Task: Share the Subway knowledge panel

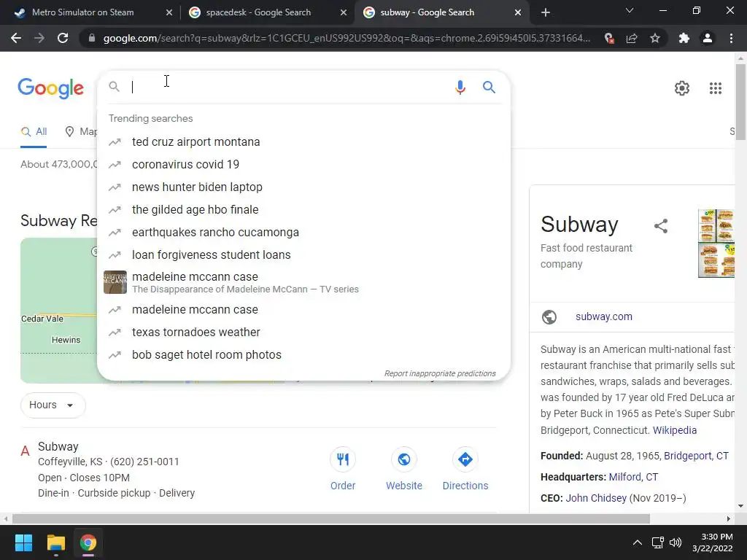Action: point(661,226)
